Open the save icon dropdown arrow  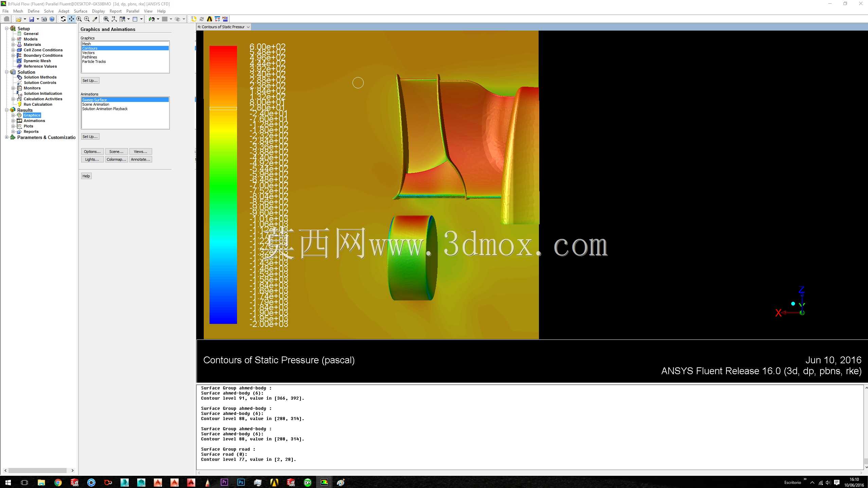(x=38, y=19)
